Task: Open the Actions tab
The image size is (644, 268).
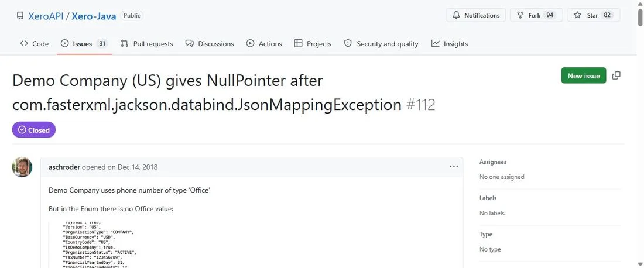Action: [x=264, y=43]
